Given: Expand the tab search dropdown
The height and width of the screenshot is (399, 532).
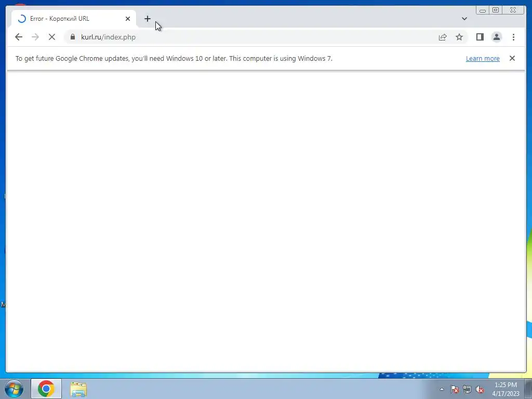Looking at the screenshot, I should click(464, 19).
